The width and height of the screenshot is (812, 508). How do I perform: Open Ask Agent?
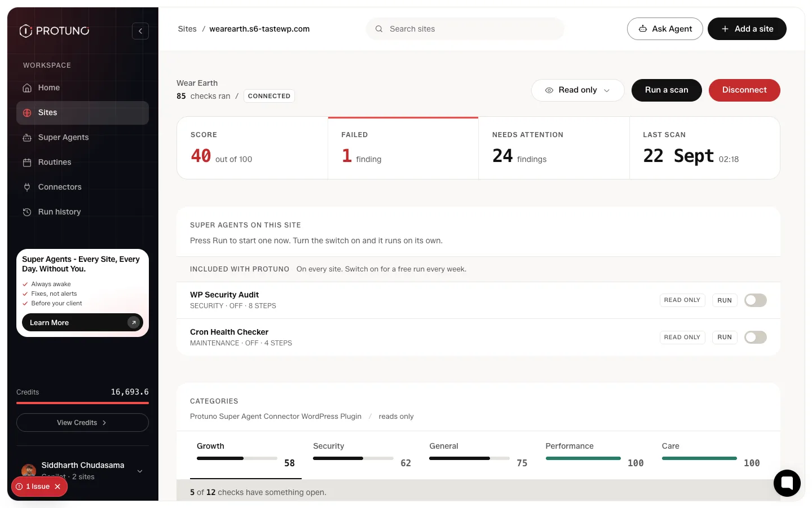(665, 29)
